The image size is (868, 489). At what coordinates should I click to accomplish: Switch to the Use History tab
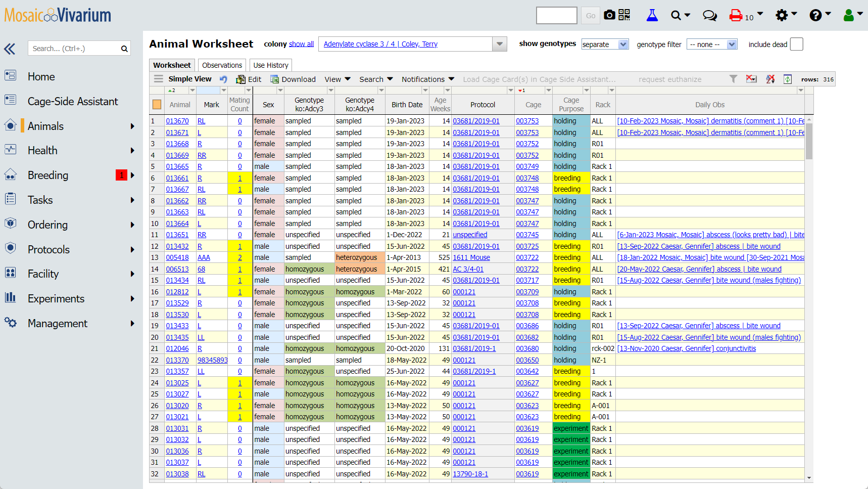[x=271, y=65]
